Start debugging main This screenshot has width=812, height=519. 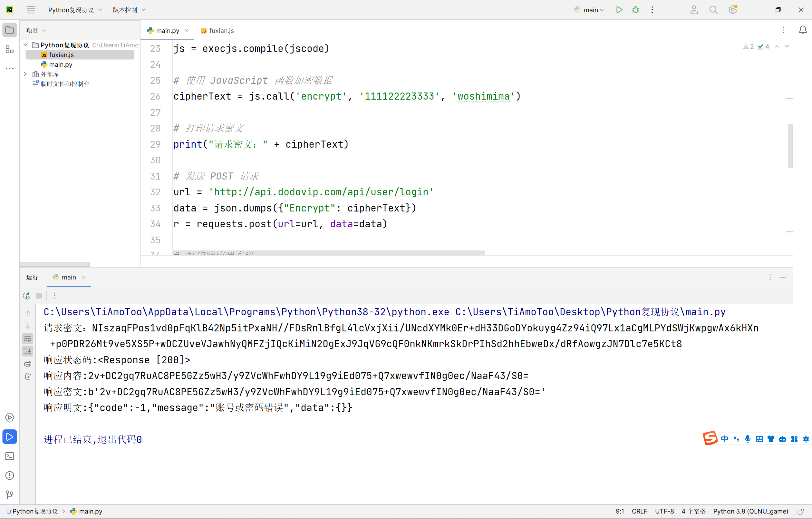[636, 10]
